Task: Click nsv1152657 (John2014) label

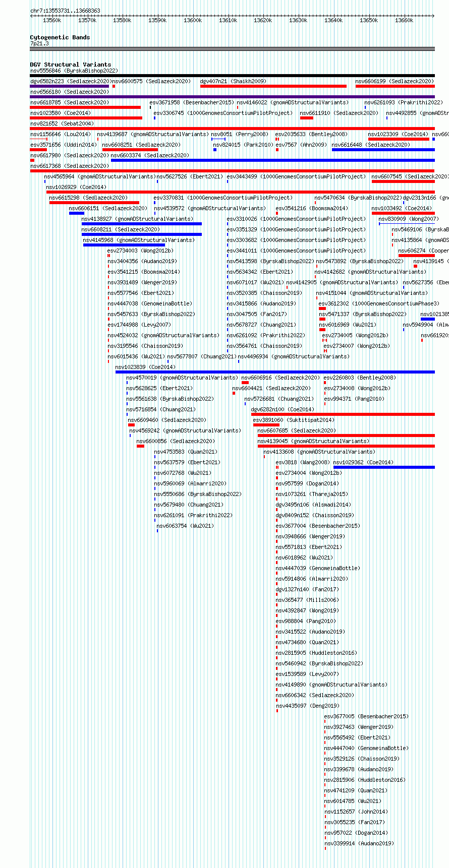Action: coord(356,812)
